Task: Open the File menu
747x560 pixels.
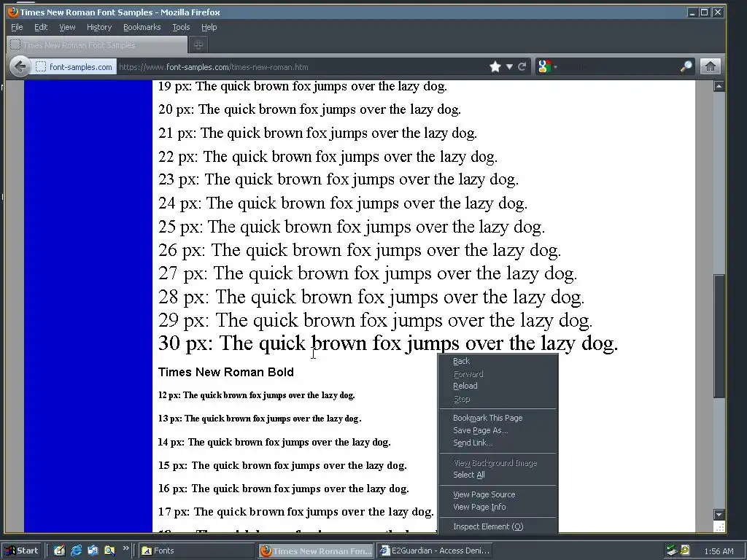Action: [17, 27]
